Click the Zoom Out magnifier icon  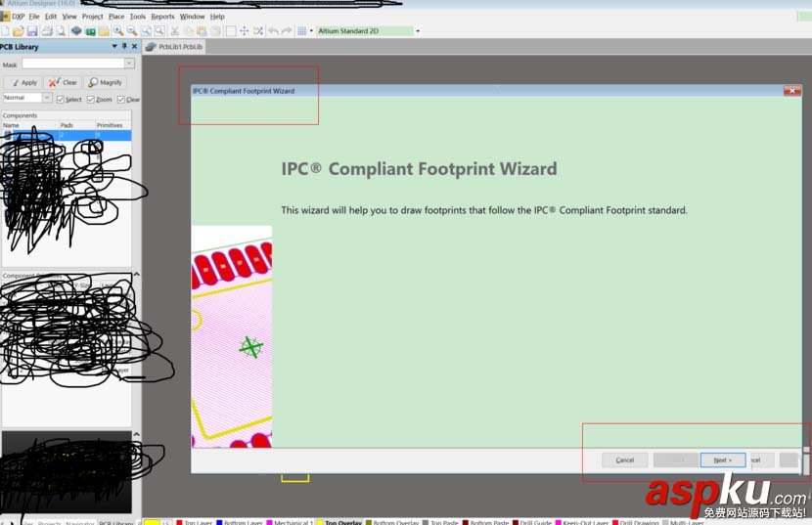[x=132, y=31]
